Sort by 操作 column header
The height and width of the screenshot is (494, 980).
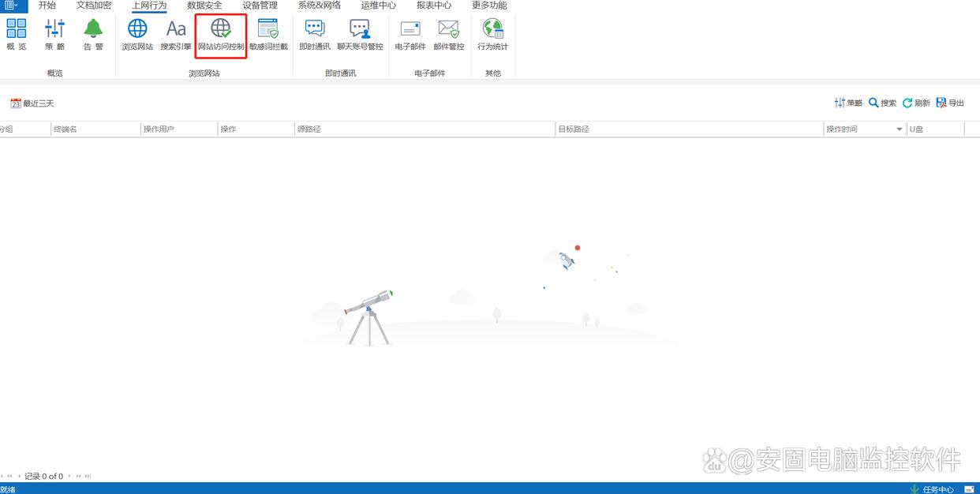pos(256,129)
